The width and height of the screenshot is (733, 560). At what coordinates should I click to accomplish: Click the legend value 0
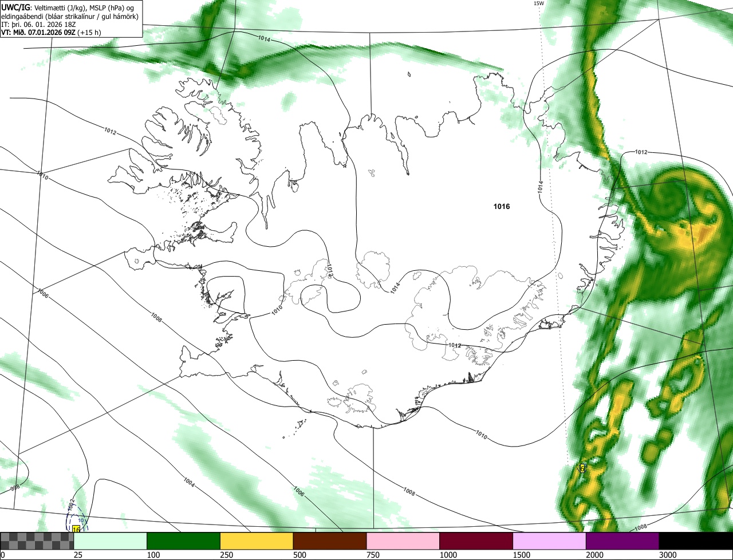coord(3,555)
